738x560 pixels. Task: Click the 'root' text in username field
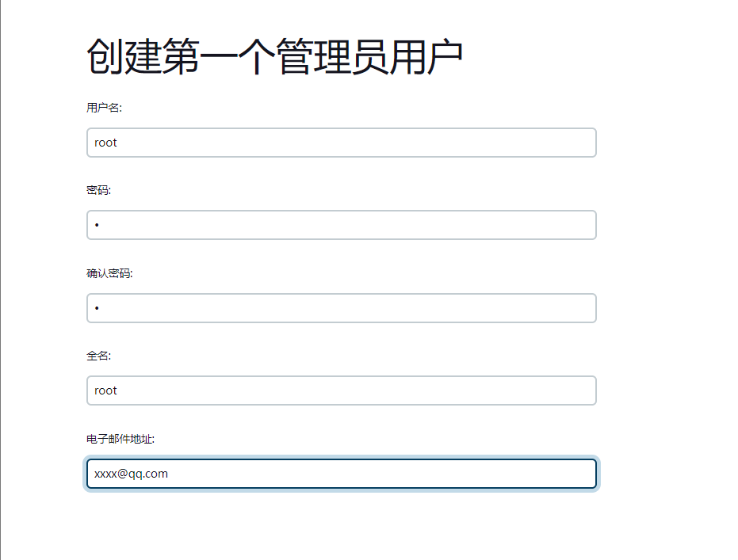pyautogui.click(x=105, y=143)
